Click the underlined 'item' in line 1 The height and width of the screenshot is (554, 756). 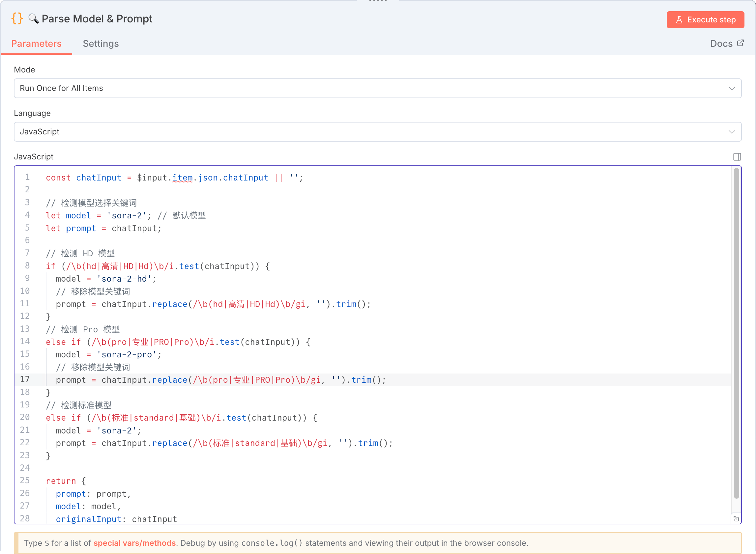182,178
